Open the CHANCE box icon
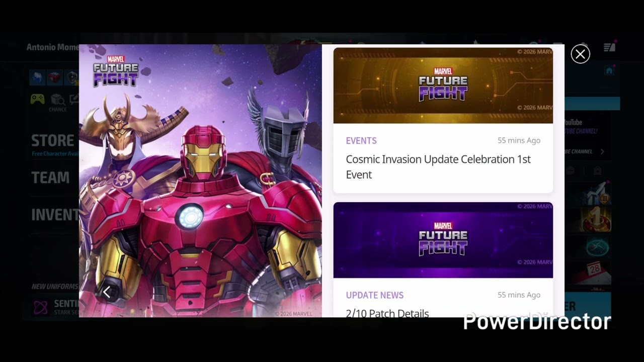The image size is (644, 362). tap(57, 101)
